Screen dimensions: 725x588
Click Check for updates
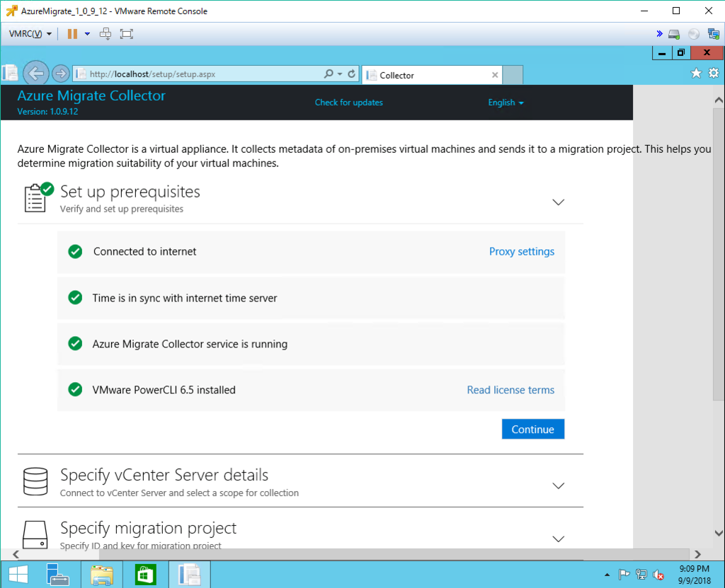[348, 103]
